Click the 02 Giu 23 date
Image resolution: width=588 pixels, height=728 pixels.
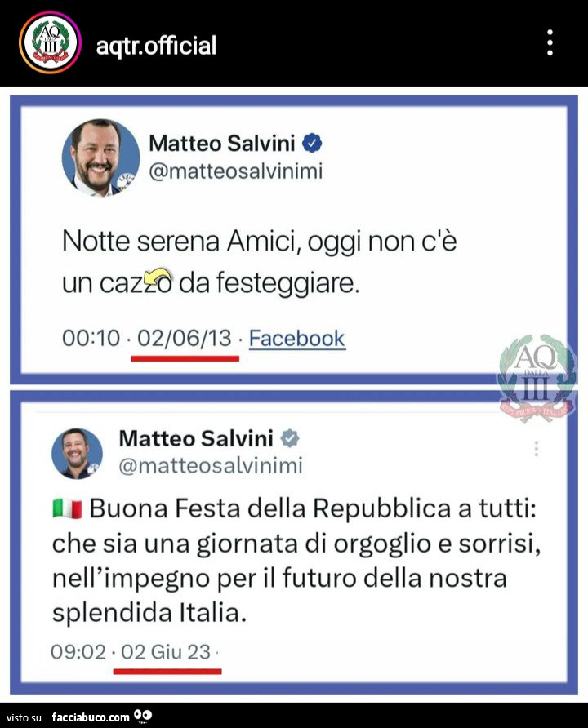[x=166, y=652]
